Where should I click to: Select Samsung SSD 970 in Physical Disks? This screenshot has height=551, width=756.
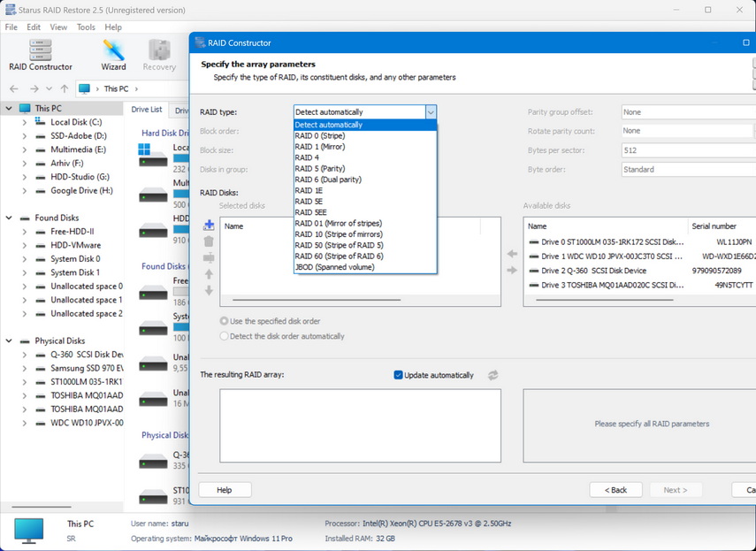pos(87,368)
